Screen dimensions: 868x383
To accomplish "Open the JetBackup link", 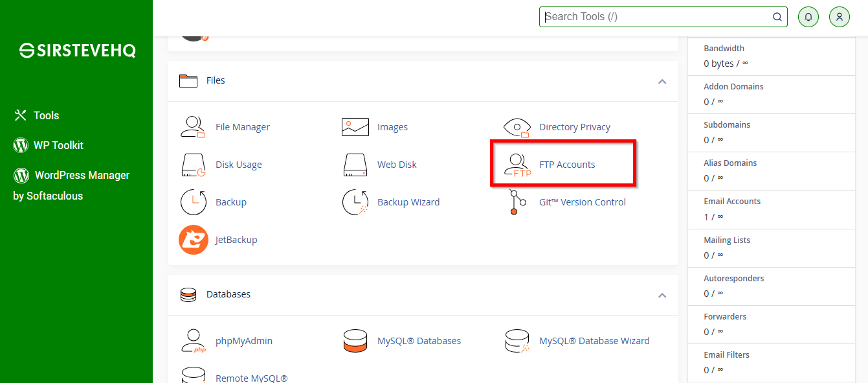I will [236, 240].
